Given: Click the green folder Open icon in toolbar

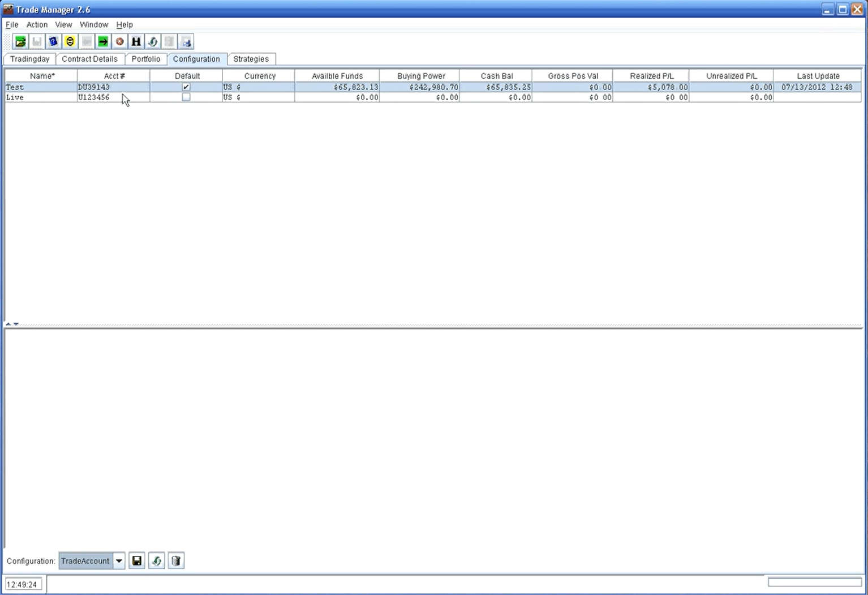Looking at the screenshot, I should [20, 42].
